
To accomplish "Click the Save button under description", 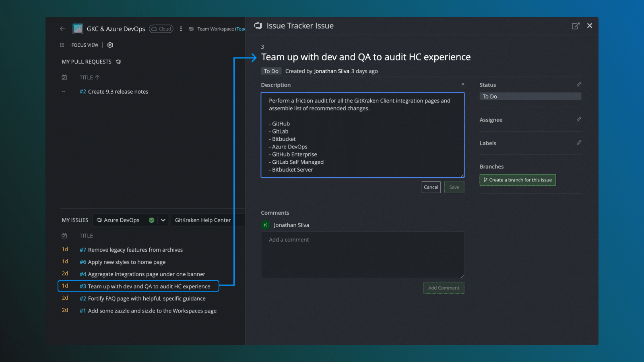I will point(454,187).
